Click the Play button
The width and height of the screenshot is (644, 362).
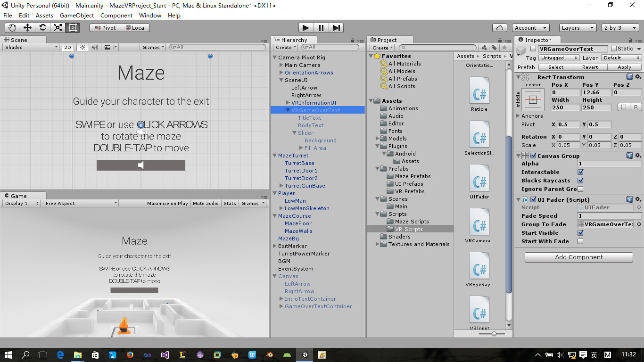click(306, 28)
